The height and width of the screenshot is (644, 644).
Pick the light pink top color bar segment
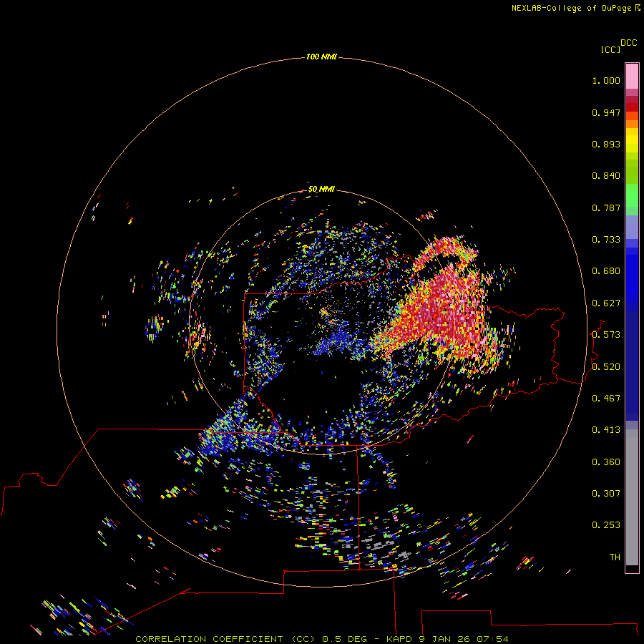(x=632, y=77)
